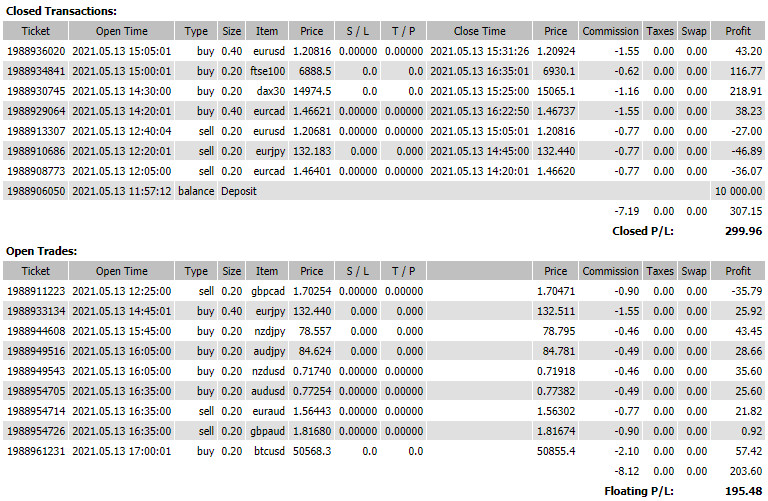The width and height of the screenshot is (768, 501).
Task: Click the Floating P/L label
Action: point(640,491)
